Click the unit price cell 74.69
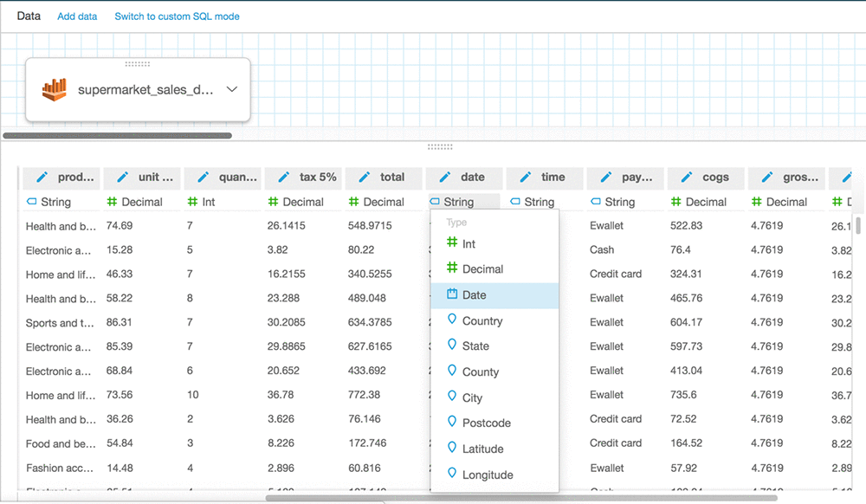 pos(120,226)
